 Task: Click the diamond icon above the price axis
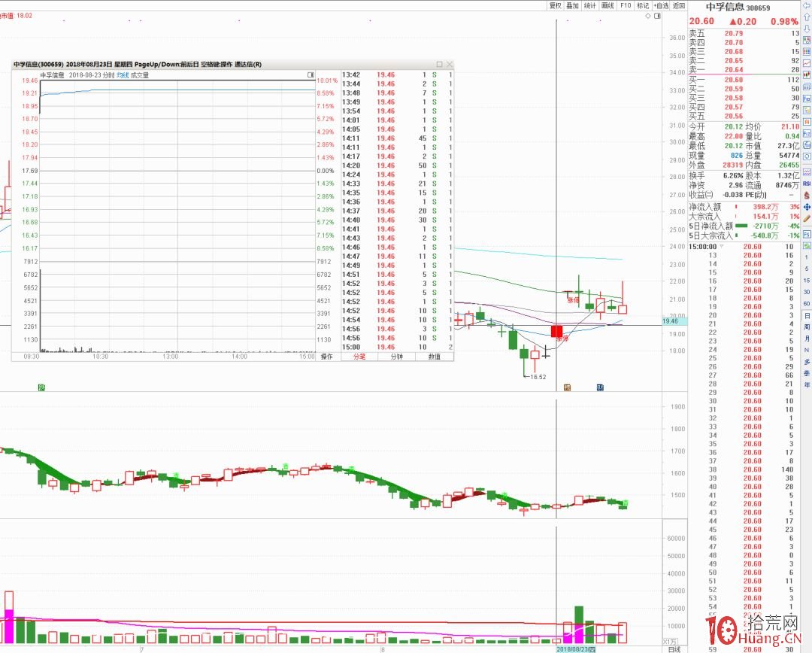pos(648,16)
